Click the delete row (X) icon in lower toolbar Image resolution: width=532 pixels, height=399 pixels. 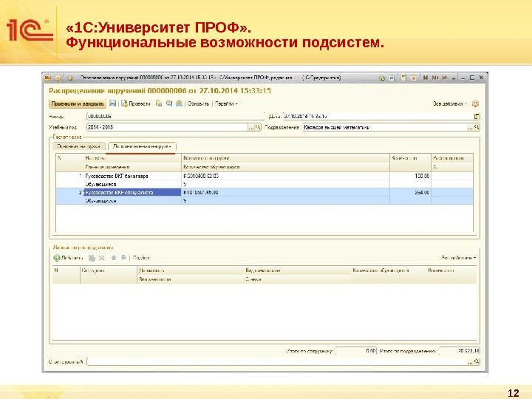(x=101, y=258)
